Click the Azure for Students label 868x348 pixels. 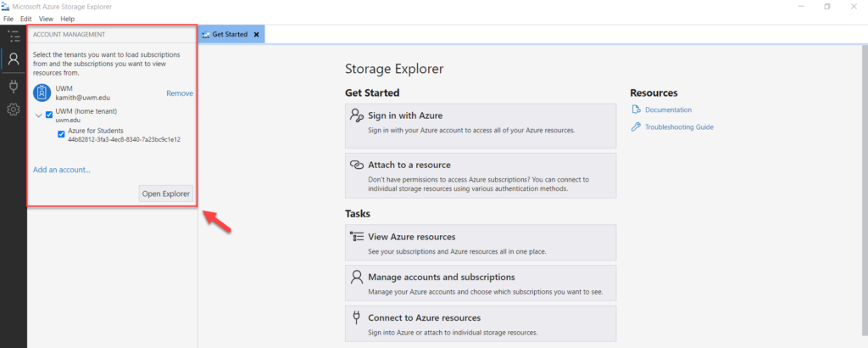click(96, 131)
